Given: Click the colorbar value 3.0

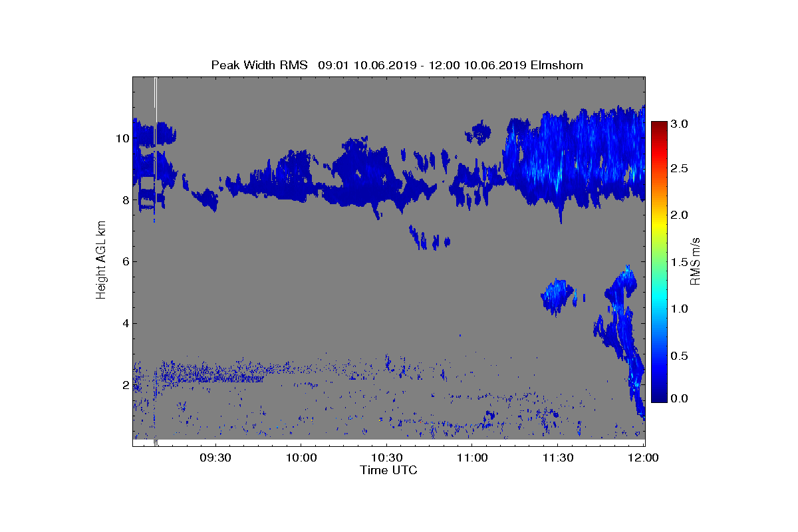Looking at the screenshot, I should 679,124.
